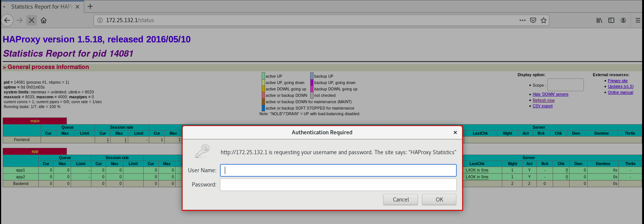
Task: Open the browser home page icon
Action: tap(44, 20)
